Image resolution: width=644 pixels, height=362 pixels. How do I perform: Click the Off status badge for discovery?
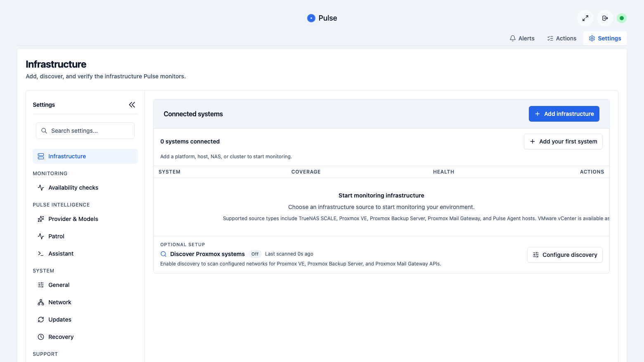tap(255, 254)
